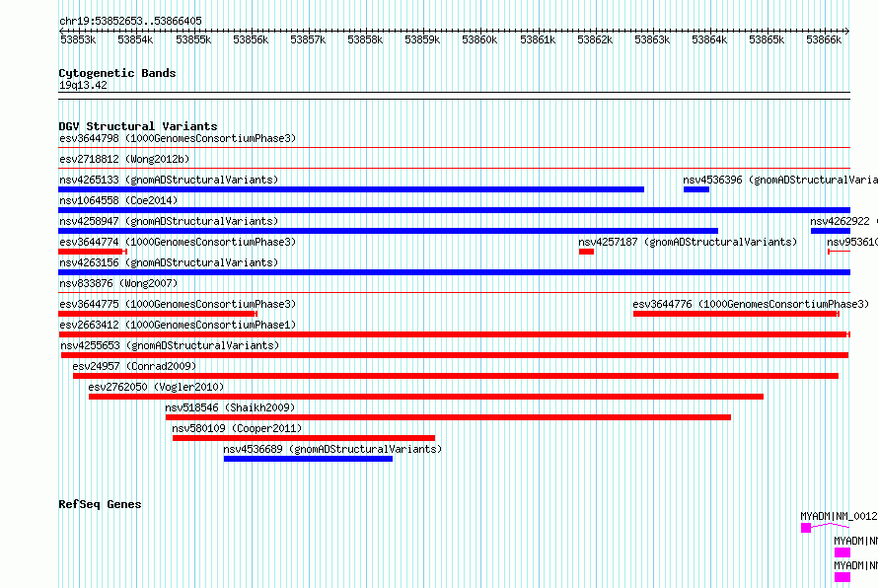This screenshot has width=878, height=588.
Task: Open the top MYADM|NM_0012 transcript label
Action: pyautogui.click(x=839, y=516)
